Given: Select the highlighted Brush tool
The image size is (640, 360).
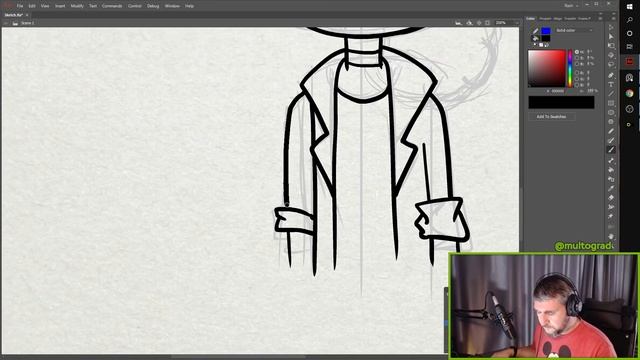Looking at the screenshot, I should [x=611, y=150].
